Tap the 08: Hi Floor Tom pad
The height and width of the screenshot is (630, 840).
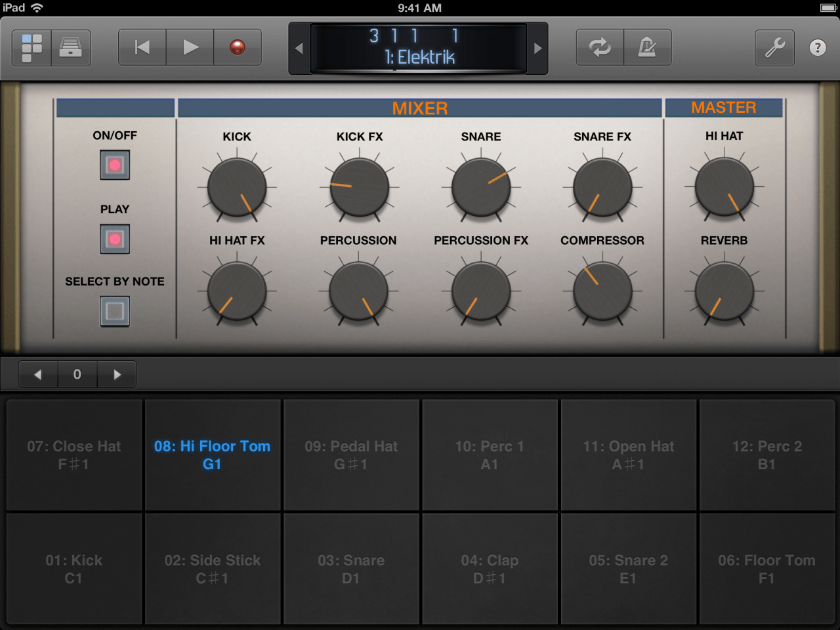[x=213, y=455]
